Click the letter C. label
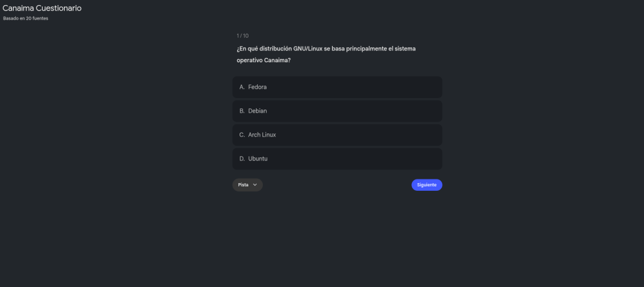 242,135
